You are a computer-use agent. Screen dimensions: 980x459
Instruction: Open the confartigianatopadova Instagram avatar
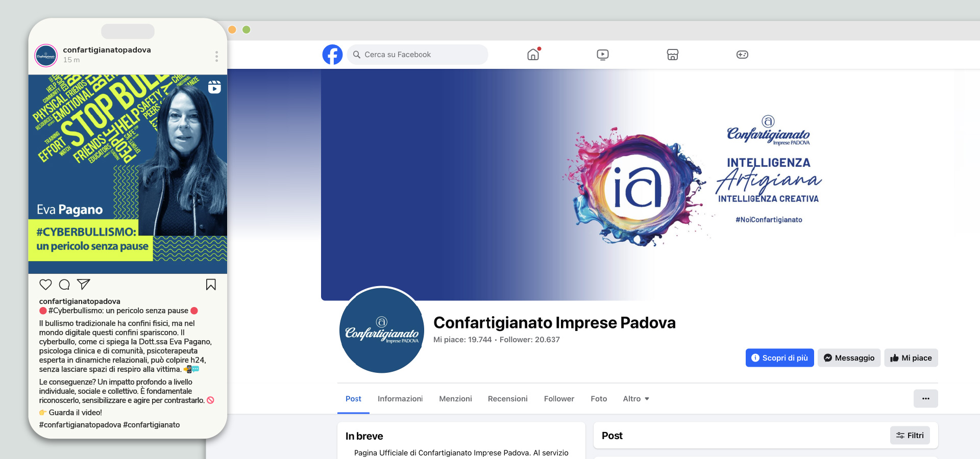(x=46, y=56)
